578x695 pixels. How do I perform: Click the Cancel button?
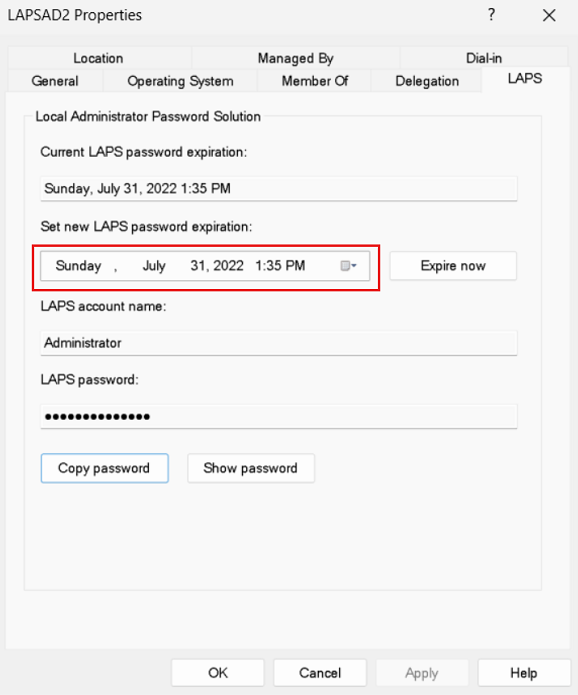(x=320, y=673)
